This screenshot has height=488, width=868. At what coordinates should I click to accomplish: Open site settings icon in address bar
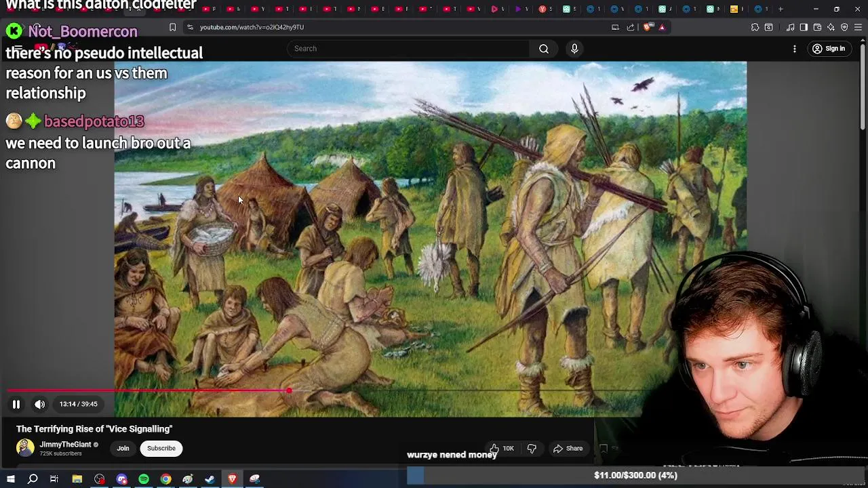tap(190, 27)
